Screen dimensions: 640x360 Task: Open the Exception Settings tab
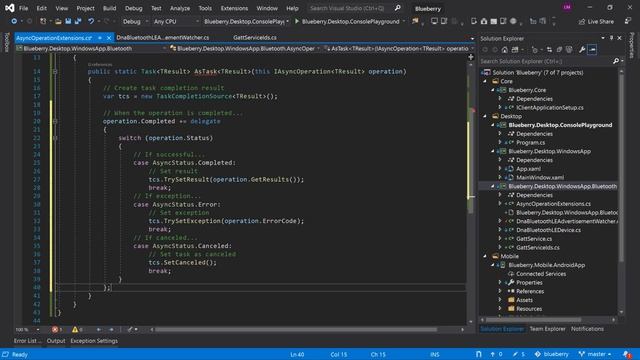pyautogui.click(x=94, y=341)
